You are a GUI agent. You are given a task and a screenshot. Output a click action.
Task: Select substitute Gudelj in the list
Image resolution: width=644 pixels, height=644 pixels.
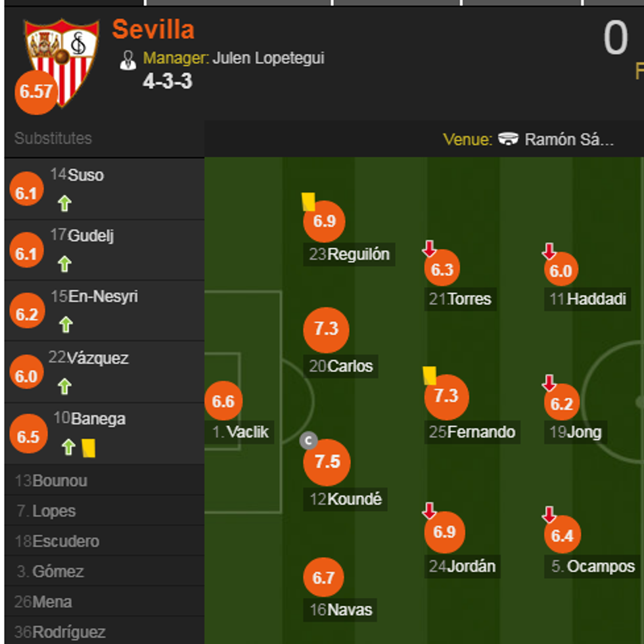pos(91,235)
